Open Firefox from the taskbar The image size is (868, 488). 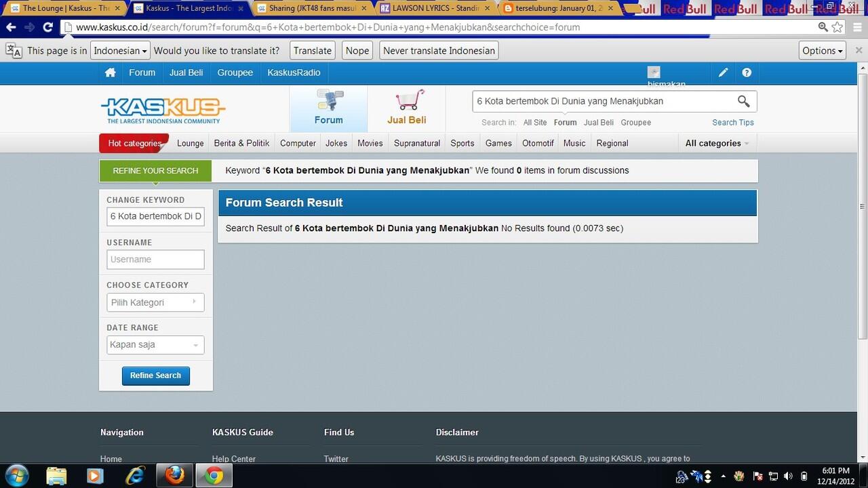(x=174, y=476)
